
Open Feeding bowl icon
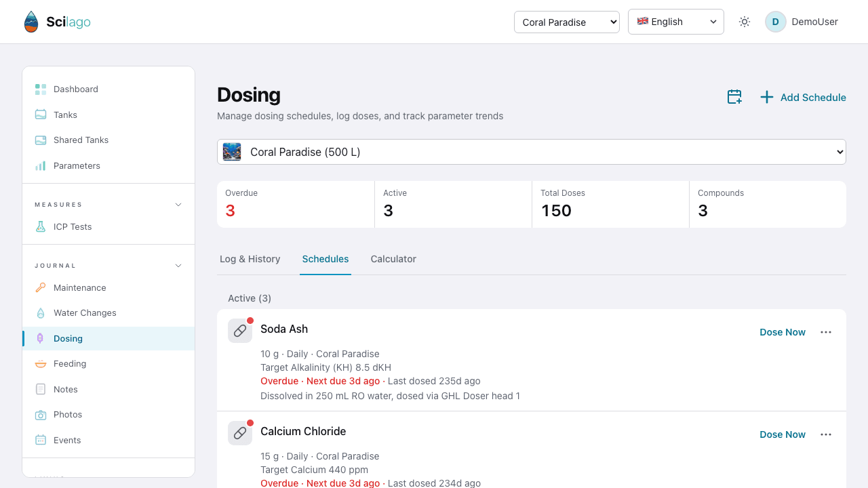(x=41, y=364)
